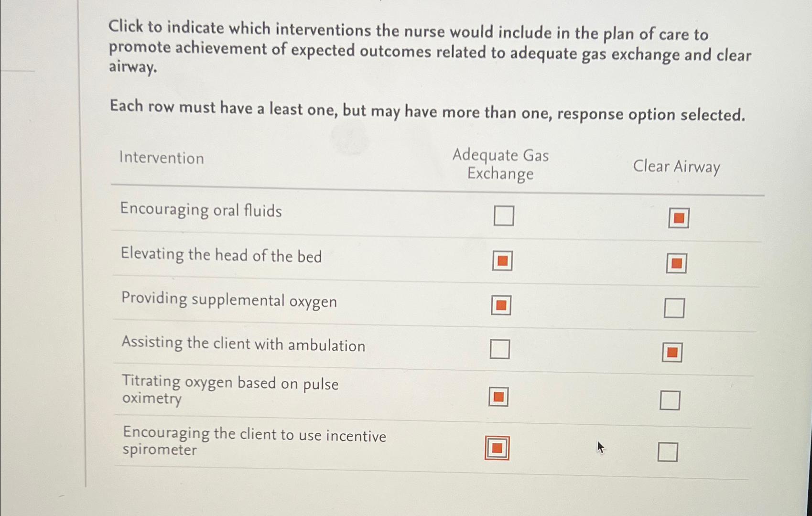Toggle Clear Airway for Elevating the head of the bed
This screenshot has height=516, width=812.
[x=676, y=263]
